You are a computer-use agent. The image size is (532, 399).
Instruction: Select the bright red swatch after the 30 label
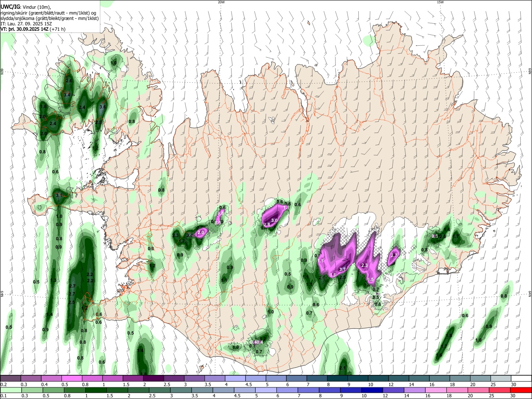[520, 390]
